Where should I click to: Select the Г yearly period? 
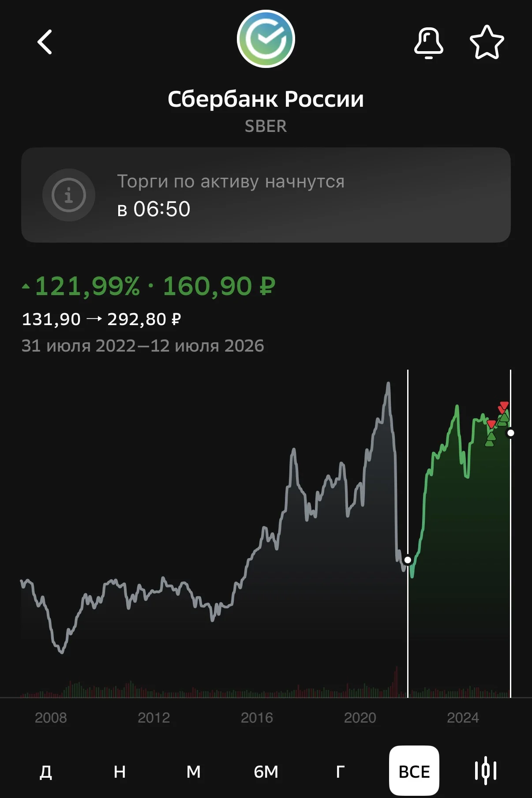click(340, 772)
